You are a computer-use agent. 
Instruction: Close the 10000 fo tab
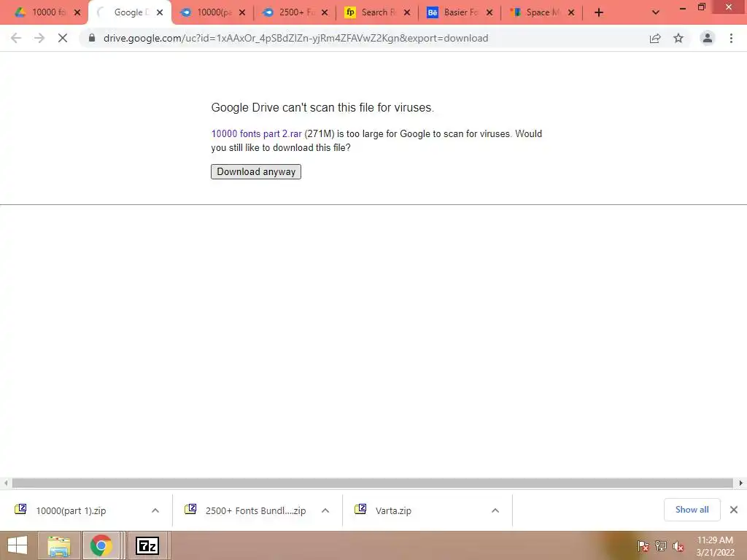(x=77, y=12)
